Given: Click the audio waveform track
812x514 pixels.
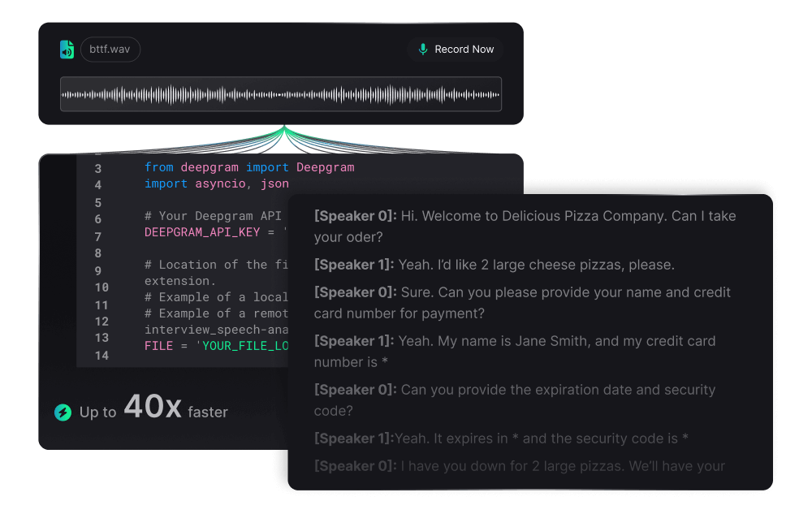Looking at the screenshot, I should click(x=281, y=94).
